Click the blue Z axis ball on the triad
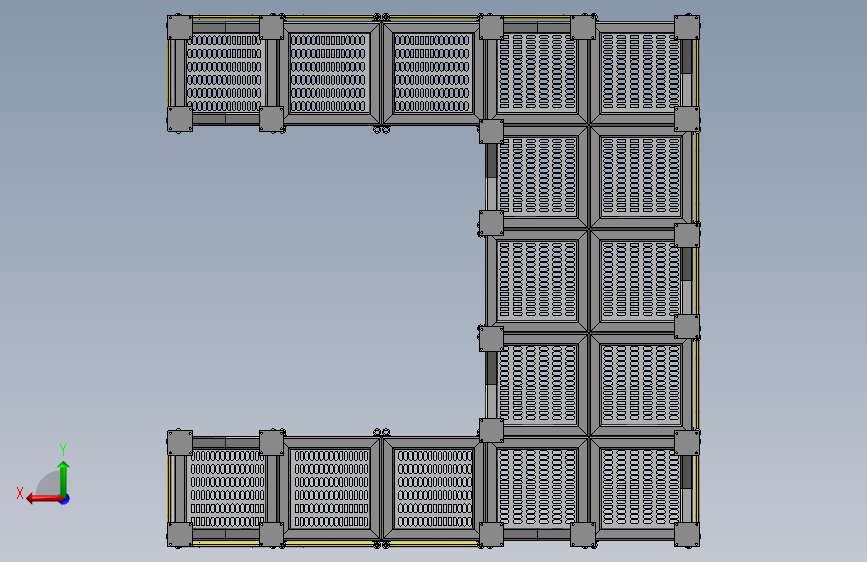 click(x=65, y=499)
